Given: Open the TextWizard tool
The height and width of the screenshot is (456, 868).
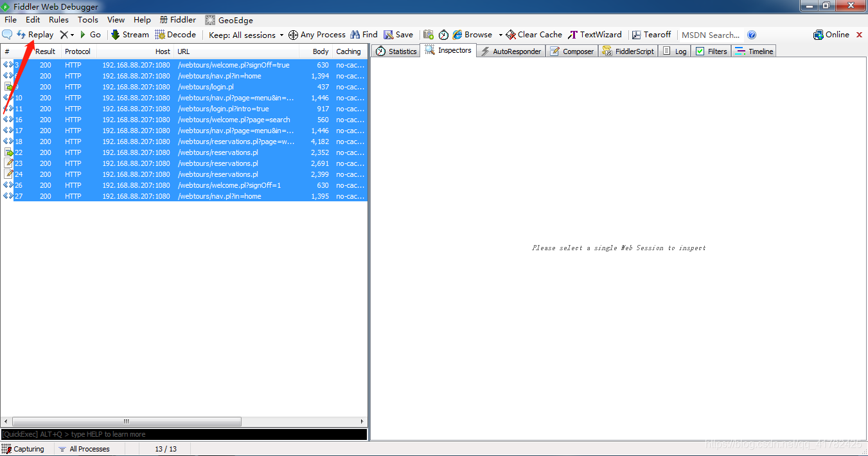Looking at the screenshot, I should (x=595, y=35).
